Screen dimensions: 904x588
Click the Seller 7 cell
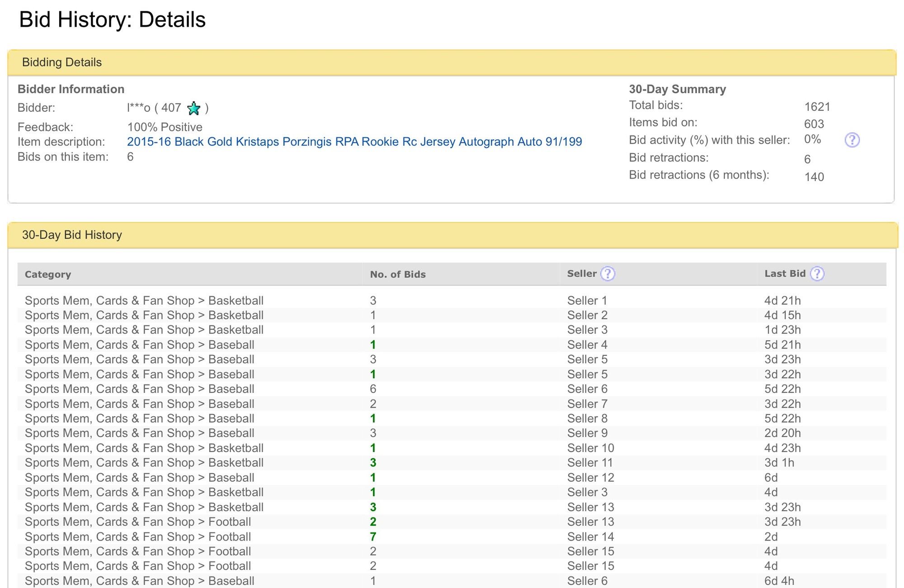tap(587, 404)
